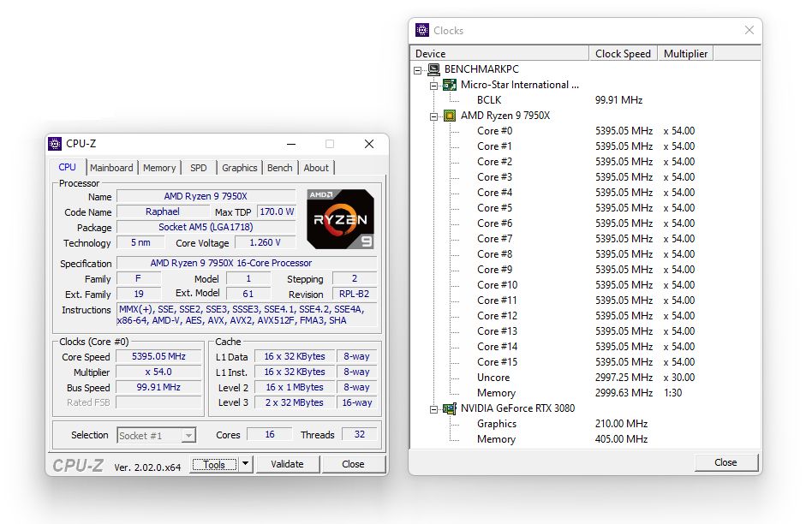Image resolution: width=812 pixels, height=524 pixels.
Task: Select the Core #9 row
Action: pos(585,270)
